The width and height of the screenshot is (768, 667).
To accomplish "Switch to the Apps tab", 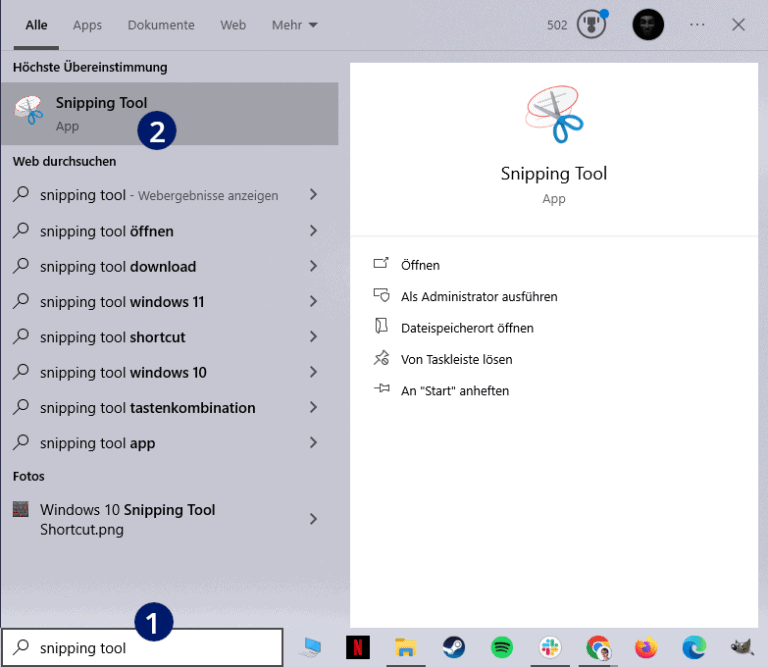I will tap(87, 25).
